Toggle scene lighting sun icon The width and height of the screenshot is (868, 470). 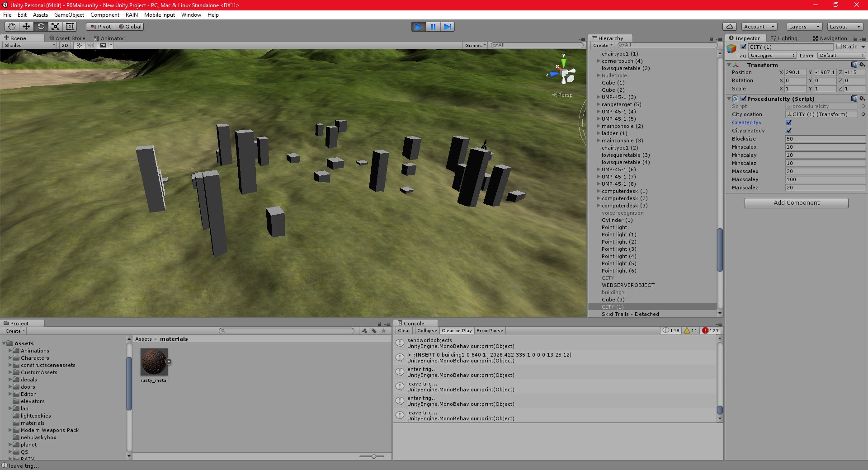tap(79, 45)
